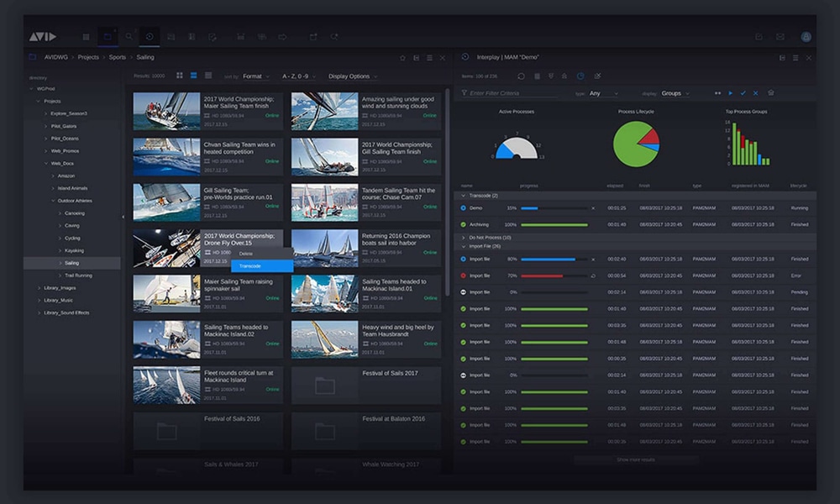Open the Festival of Sails 2017 folder card
This screenshot has height=504, width=840.
(x=366, y=385)
